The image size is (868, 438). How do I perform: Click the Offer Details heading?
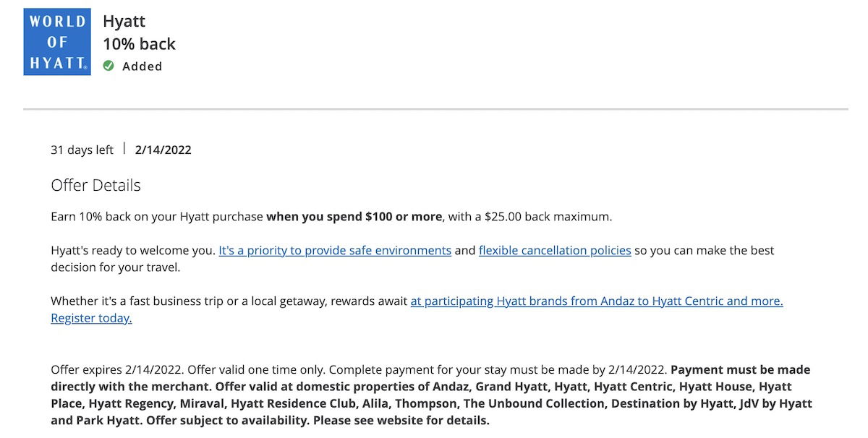[95, 185]
